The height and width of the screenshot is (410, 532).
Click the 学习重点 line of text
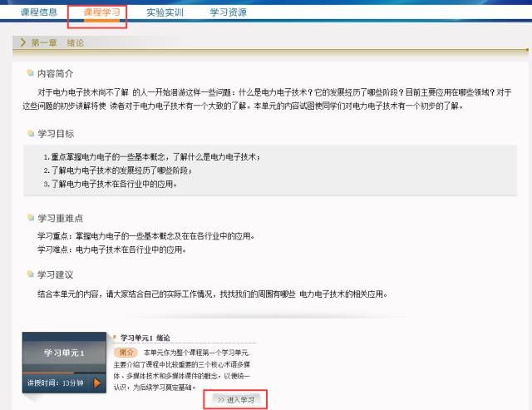(x=146, y=236)
